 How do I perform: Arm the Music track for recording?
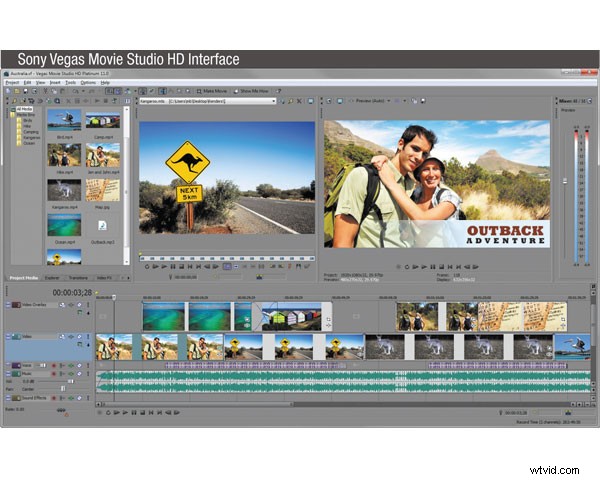click(54, 374)
